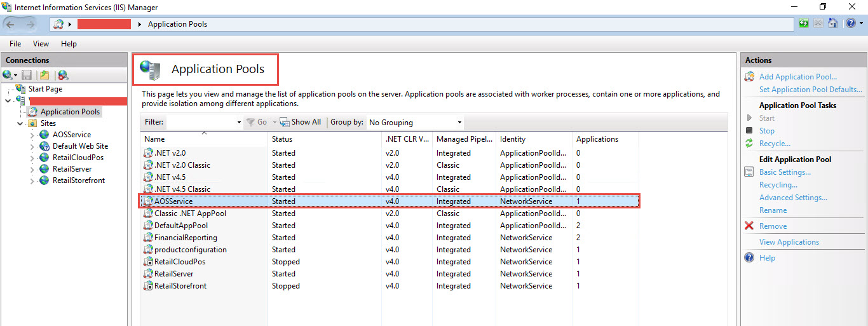Screen dimensions: 868x326
Task: Sort by the Identity column header
Action: 534,139
